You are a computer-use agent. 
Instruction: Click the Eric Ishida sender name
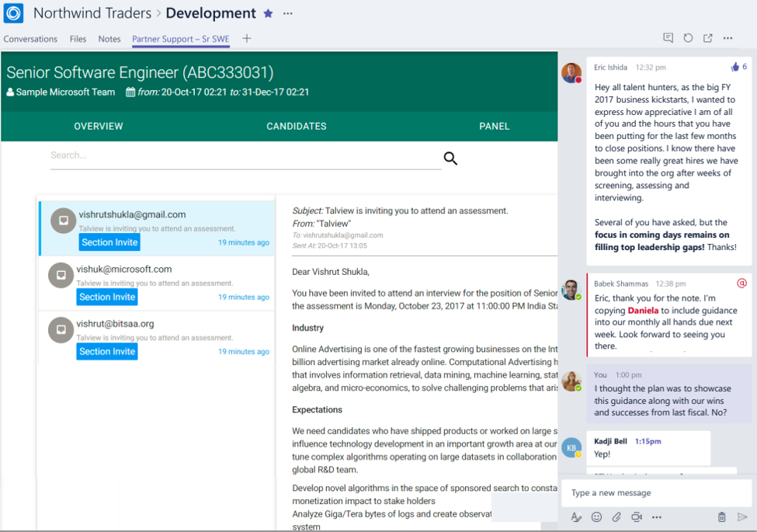(x=610, y=67)
